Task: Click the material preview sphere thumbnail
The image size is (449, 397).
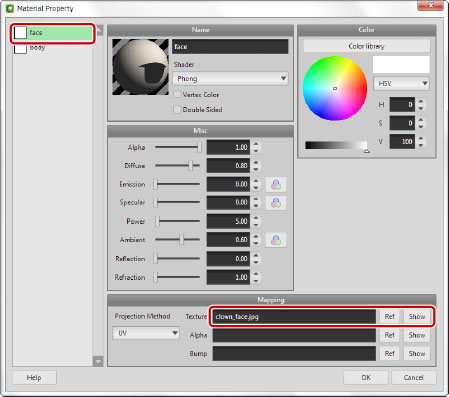Action: point(140,67)
